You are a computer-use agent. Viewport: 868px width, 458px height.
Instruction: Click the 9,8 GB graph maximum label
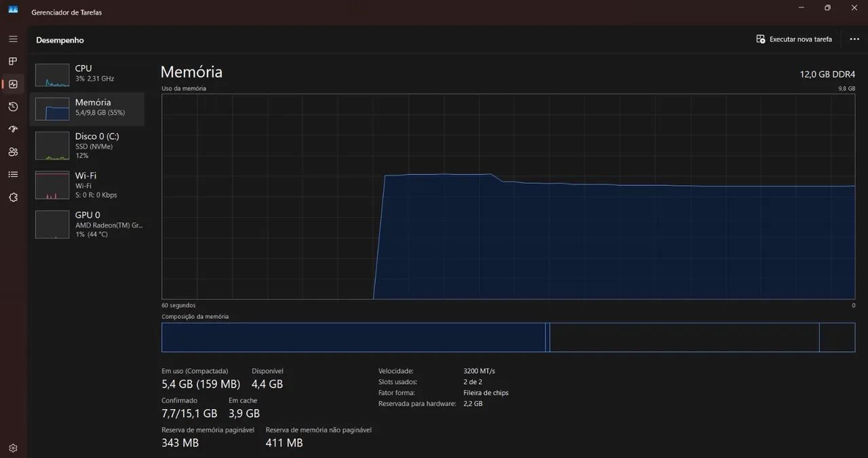847,88
